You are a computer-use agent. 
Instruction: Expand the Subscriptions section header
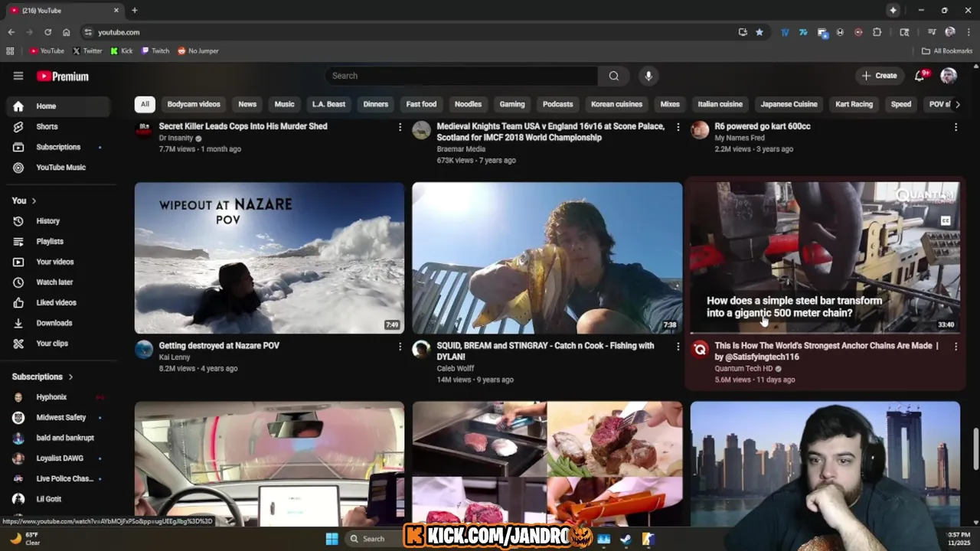tap(43, 377)
